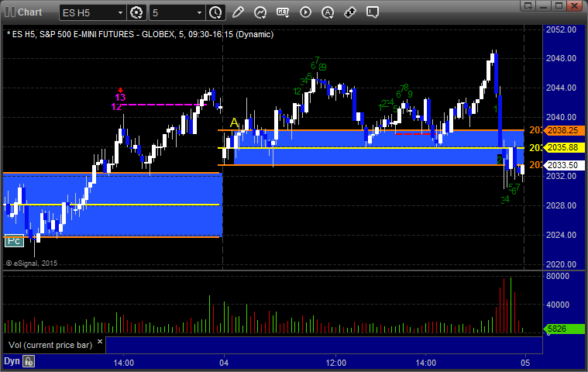This screenshot has height=372, width=588.
Task: Toggle the Dyn lock icon
Action: [29, 361]
